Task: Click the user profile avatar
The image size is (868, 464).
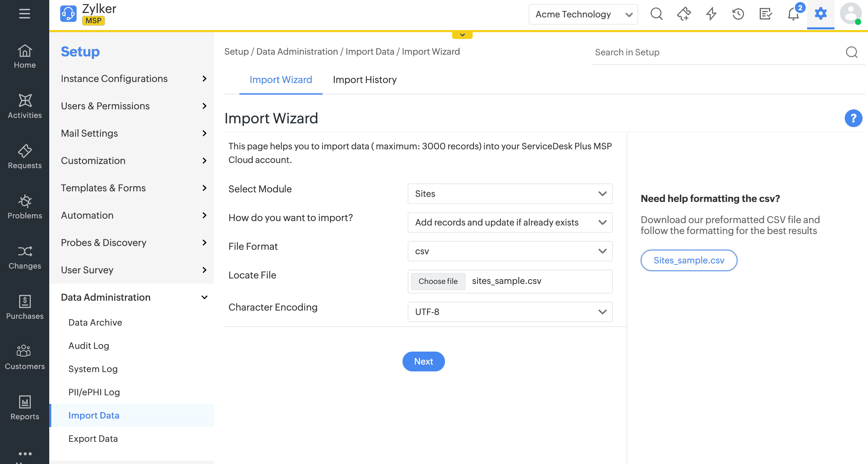Action: (x=850, y=14)
